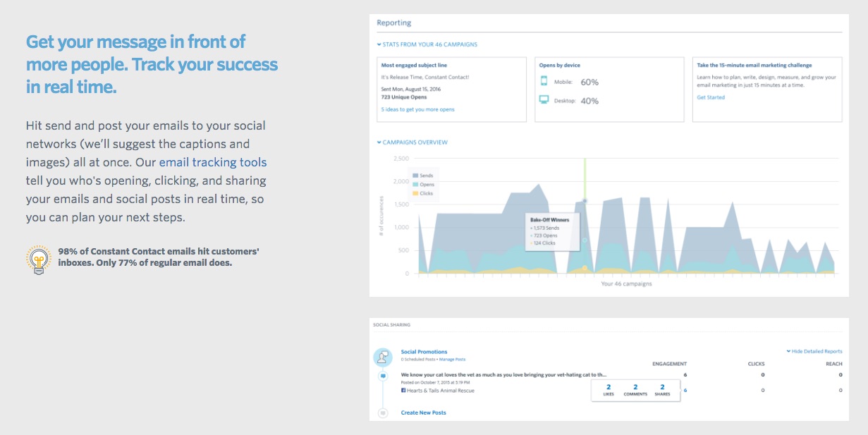
Task: Click the 'Your 46 campaigns' axis label
Action: pos(626,284)
